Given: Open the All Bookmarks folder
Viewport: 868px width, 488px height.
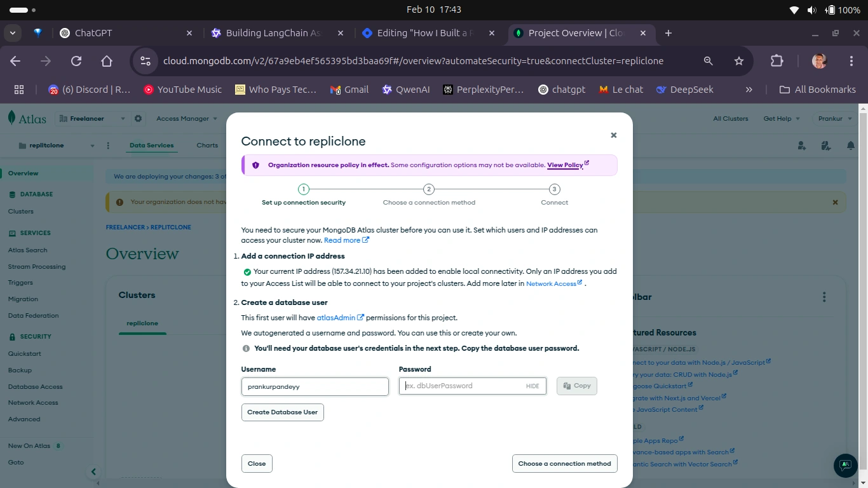Looking at the screenshot, I should (x=817, y=90).
